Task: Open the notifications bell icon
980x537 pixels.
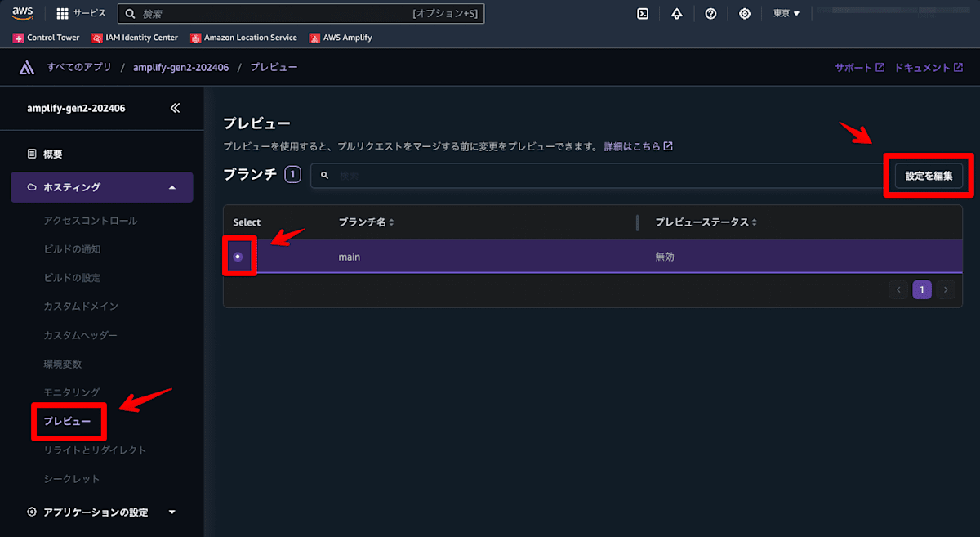Action: coord(677,14)
